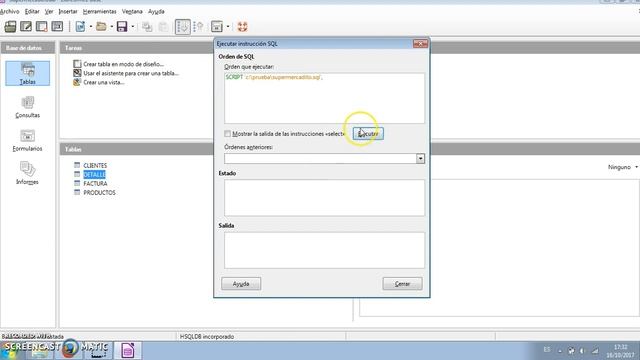Click the Cerrar button

pos(402,284)
